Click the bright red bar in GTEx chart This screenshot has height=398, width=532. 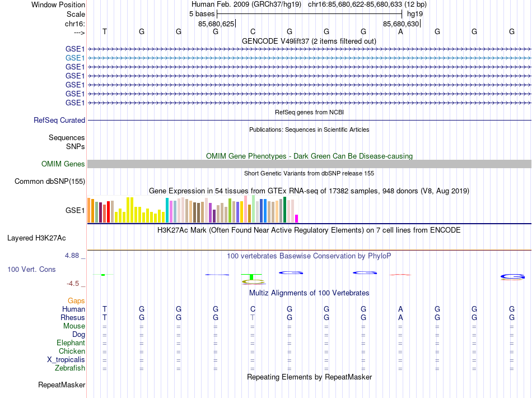(x=108, y=212)
